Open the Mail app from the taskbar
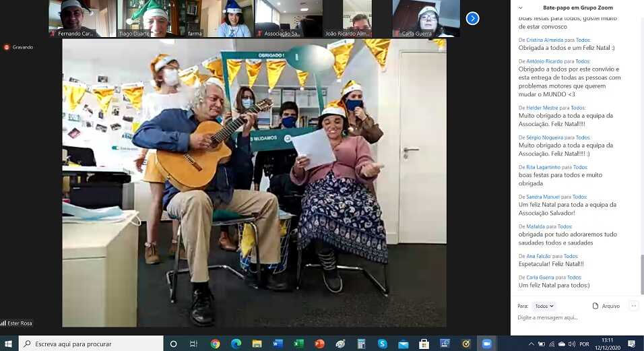The image size is (644, 351). pos(404,344)
